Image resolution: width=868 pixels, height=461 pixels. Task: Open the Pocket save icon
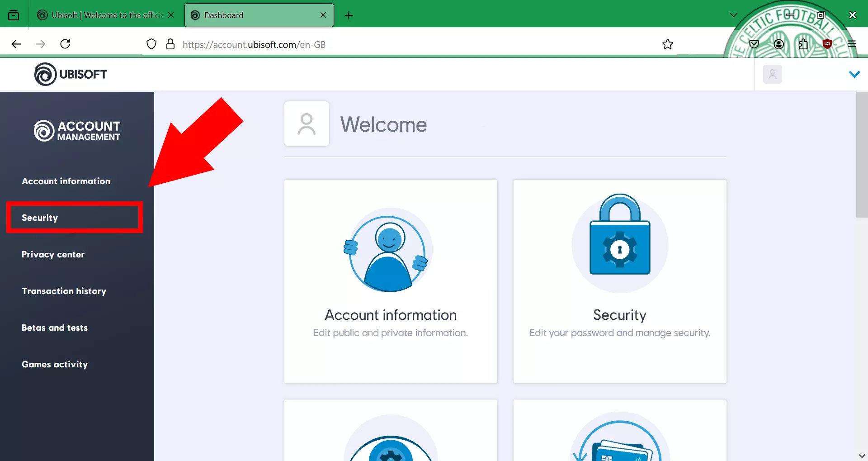(754, 44)
